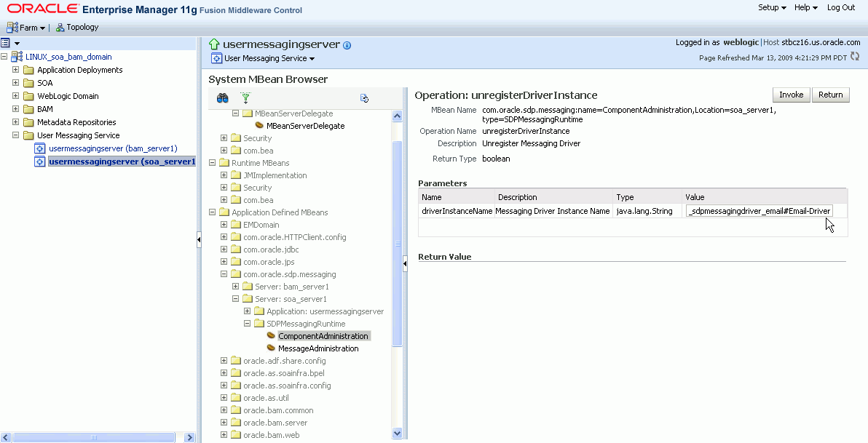868x443 pixels.
Task: Expand the oracle.adf.share.config node
Action: tap(224, 361)
